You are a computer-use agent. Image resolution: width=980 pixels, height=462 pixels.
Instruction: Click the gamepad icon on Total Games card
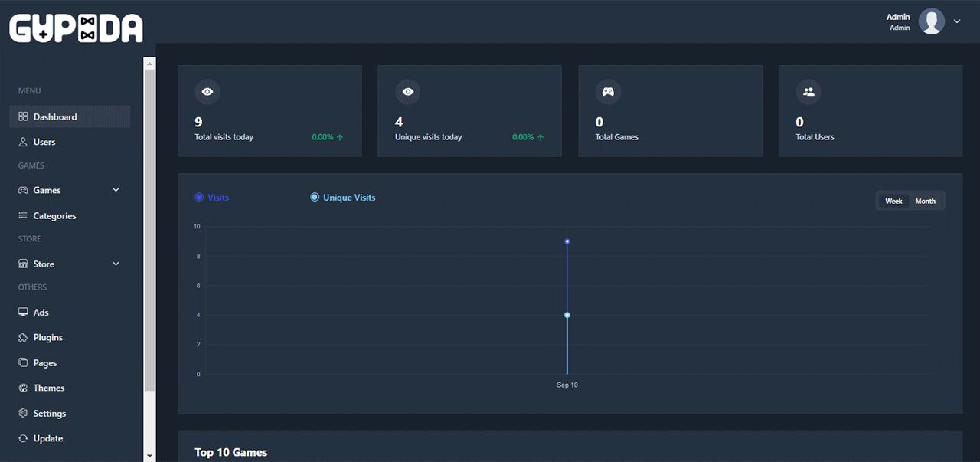(x=608, y=92)
